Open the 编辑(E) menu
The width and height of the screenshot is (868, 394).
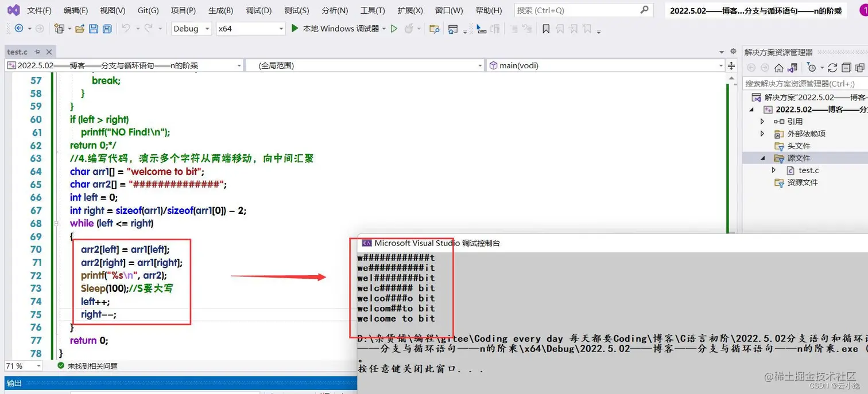tap(76, 10)
